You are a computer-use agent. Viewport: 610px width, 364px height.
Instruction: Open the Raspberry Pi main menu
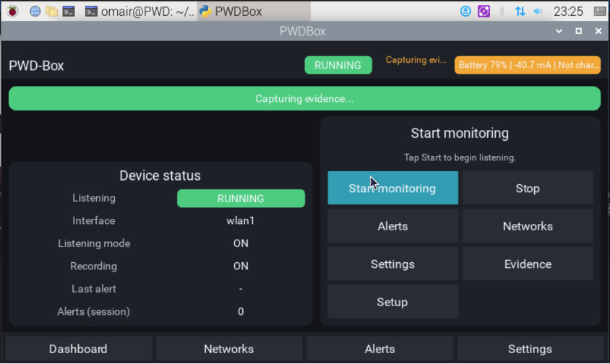coord(12,12)
